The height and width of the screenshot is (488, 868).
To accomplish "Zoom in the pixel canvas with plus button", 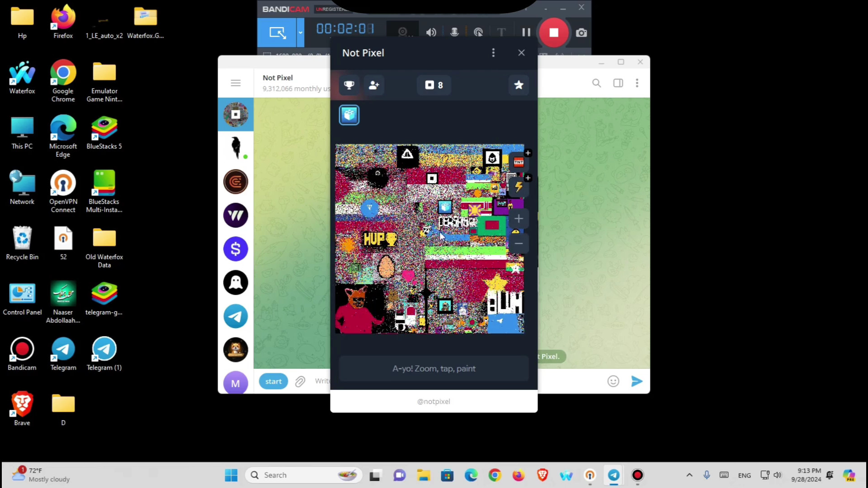I will [x=519, y=219].
